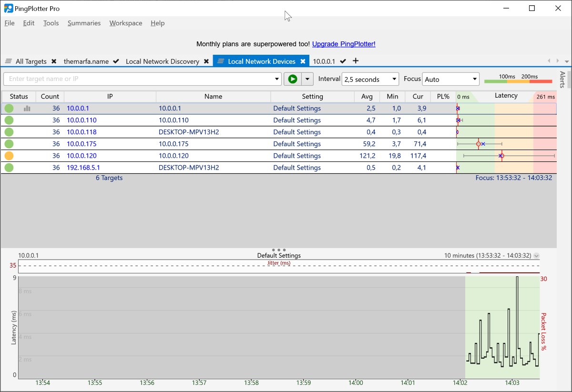Screen dimensions: 572x392
Task: Click the three-dot panel splitter handle
Action: pos(279,250)
